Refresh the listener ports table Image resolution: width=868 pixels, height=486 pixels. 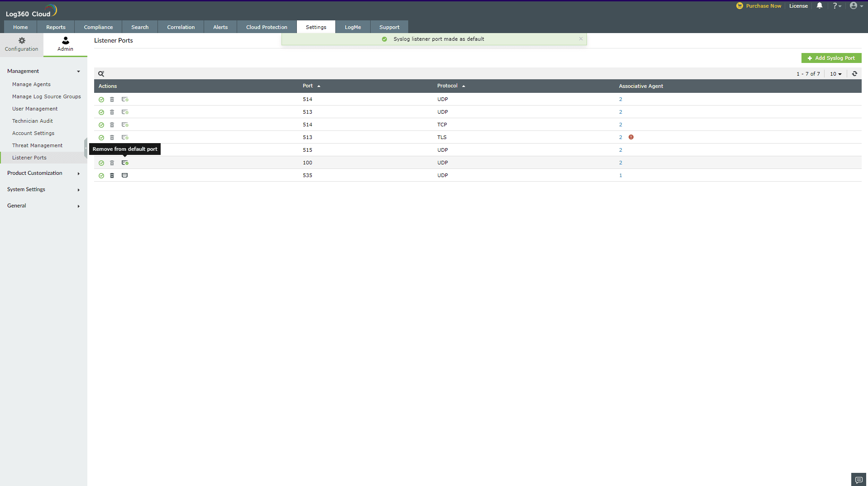click(x=854, y=74)
